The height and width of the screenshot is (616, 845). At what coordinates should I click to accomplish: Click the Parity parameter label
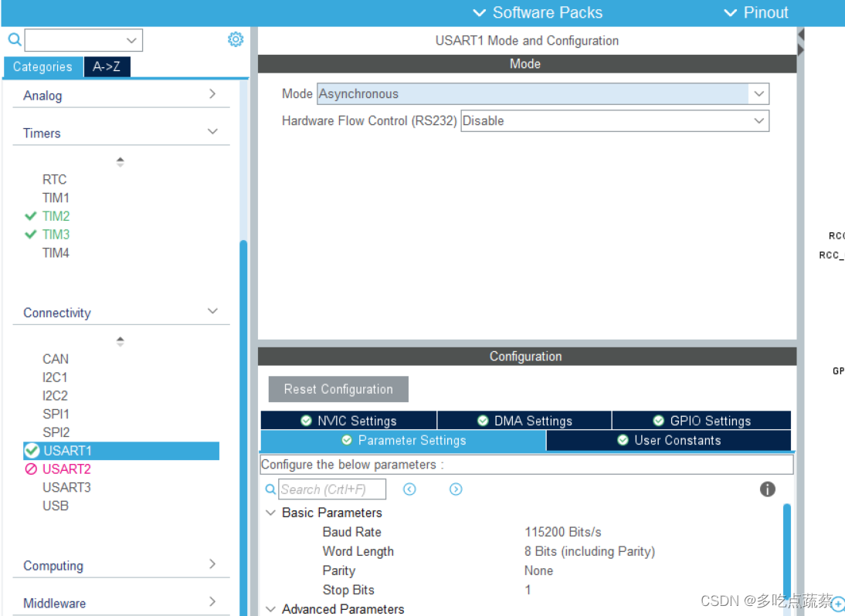pos(339,570)
